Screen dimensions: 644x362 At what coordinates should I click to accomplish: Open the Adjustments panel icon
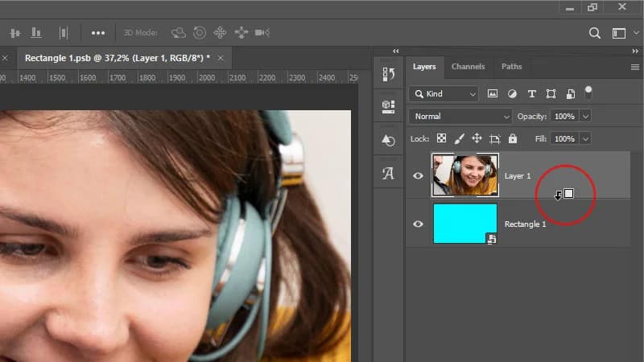388,140
